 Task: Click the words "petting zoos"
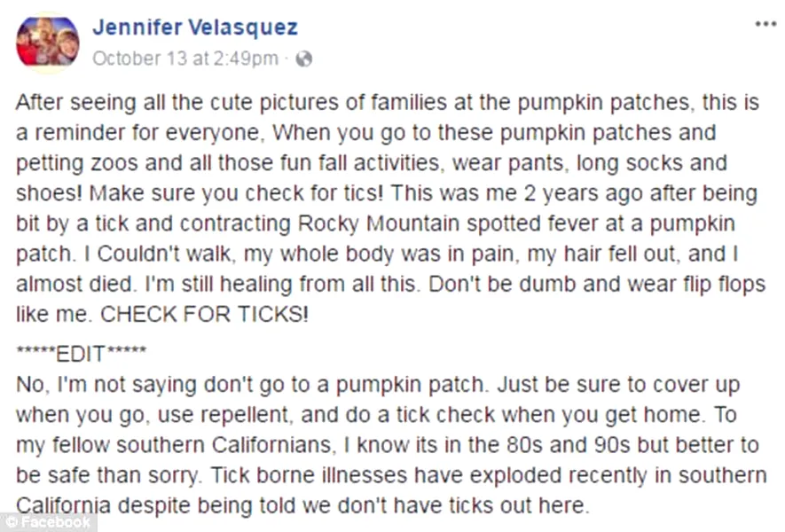[x=60, y=164]
